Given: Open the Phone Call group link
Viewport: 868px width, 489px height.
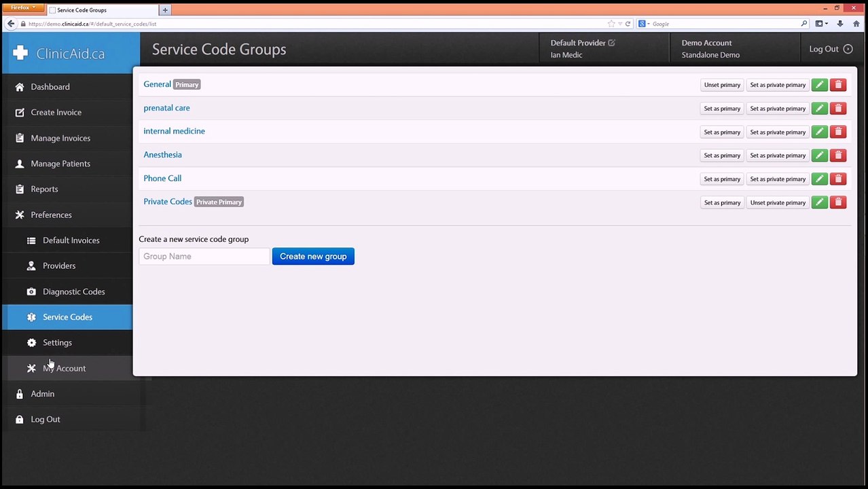Looking at the screenshot, I should pos(162,178).
